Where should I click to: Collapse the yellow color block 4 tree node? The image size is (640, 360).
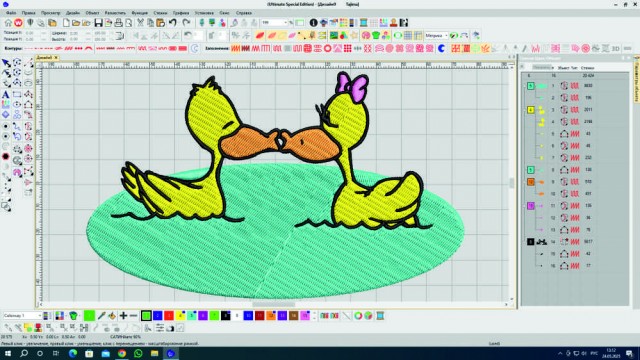click(x=525, y=110)
